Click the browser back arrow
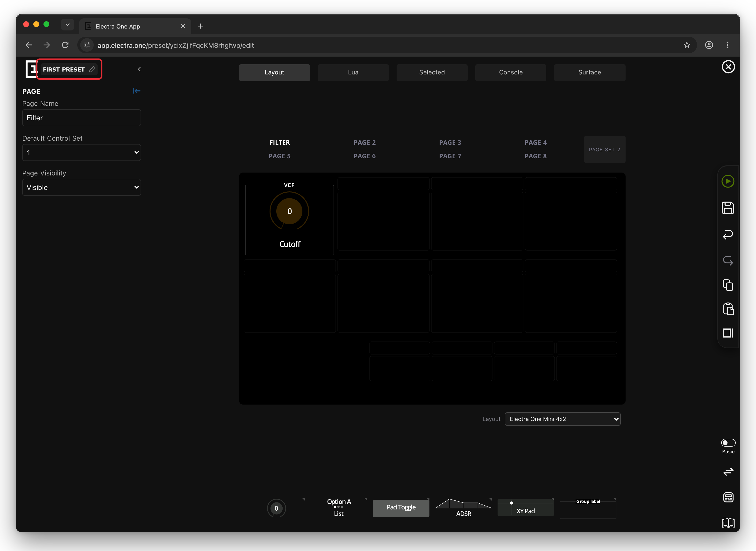Viewport: 756px width, 551px height. [x=29, y=45]
